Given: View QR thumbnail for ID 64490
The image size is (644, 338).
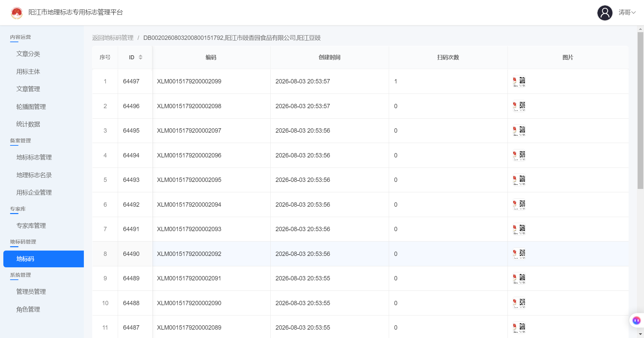Looking at the screenshot, I should point(519,254).
